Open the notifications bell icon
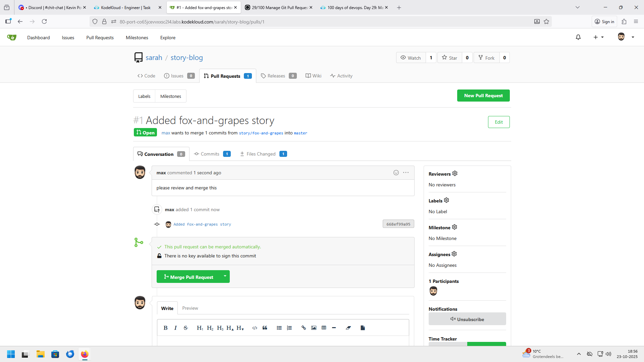Viewport: 644px width, 362px height. [578, 37]
